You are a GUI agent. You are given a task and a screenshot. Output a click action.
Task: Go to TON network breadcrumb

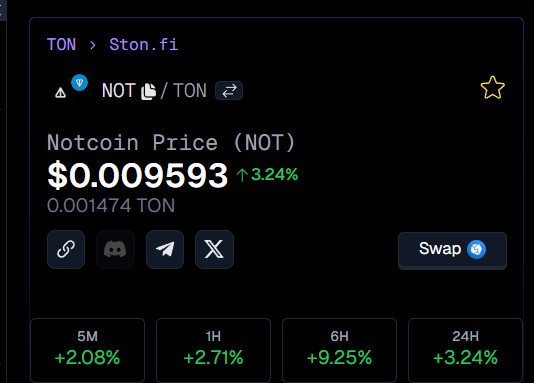pos(61,45)
